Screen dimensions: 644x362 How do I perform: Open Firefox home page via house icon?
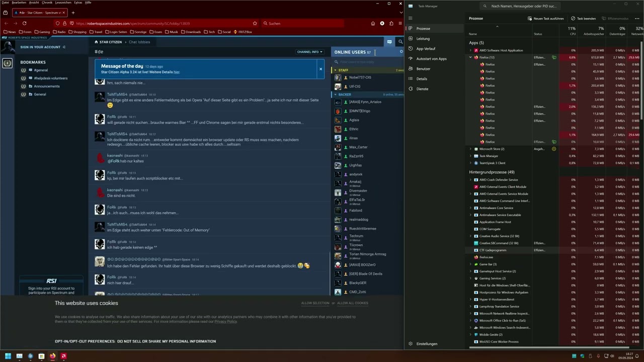coord(373,23)
